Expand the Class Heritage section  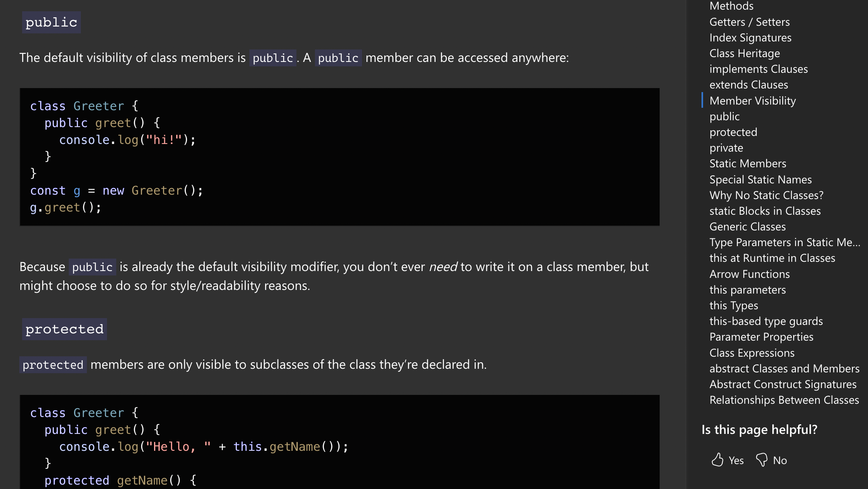[x=745, y=53]
